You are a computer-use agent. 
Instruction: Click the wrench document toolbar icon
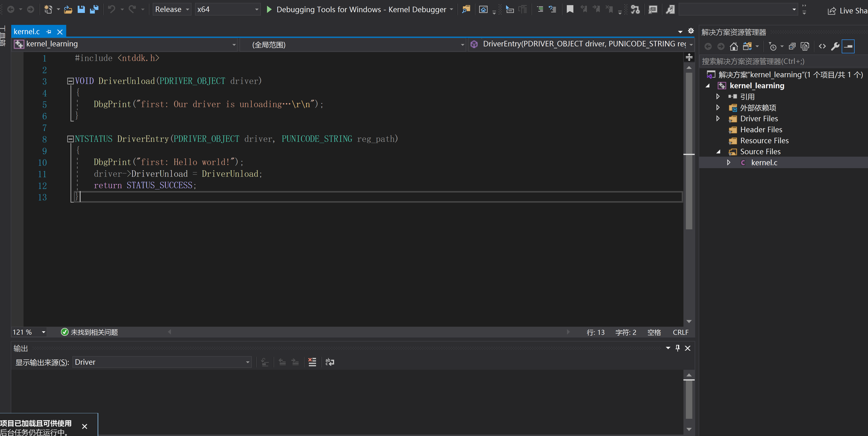[670, 9]
